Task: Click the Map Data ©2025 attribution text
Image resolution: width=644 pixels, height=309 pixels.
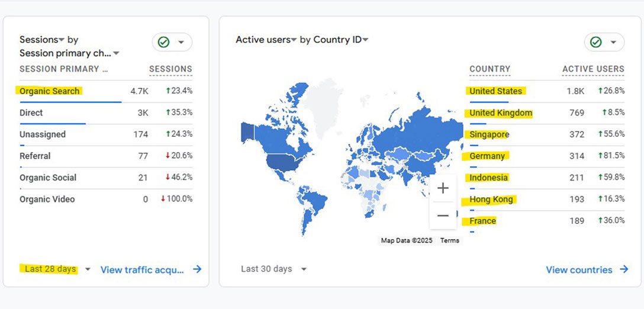Action: click(407, 241)
